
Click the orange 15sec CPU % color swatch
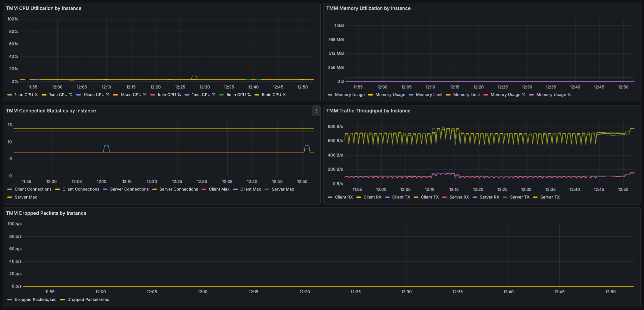(x=115, y=95)
